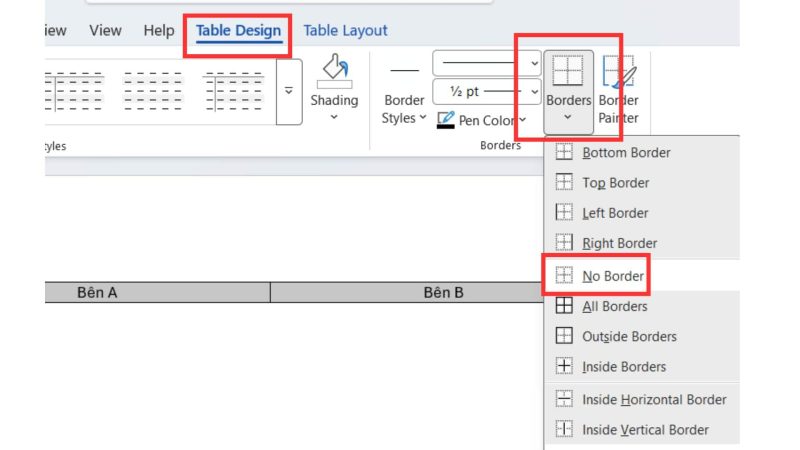Apply All Borders from the menu

[642, 306]
